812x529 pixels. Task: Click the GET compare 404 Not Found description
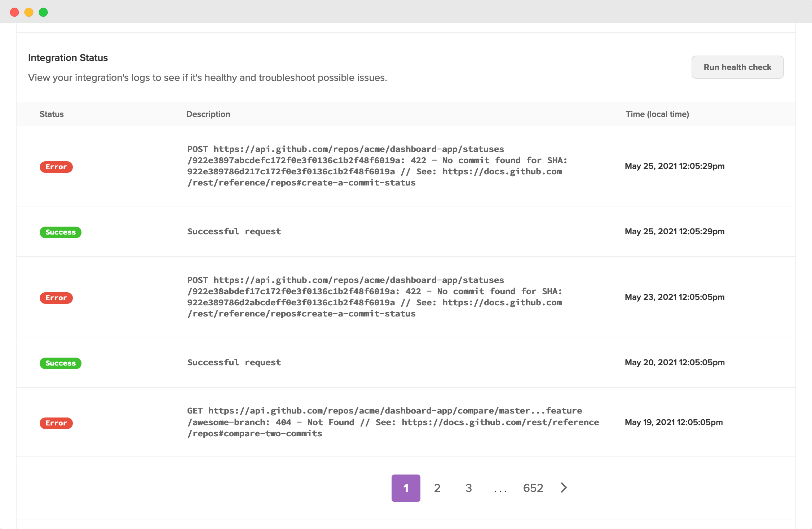tap(393, 422)
